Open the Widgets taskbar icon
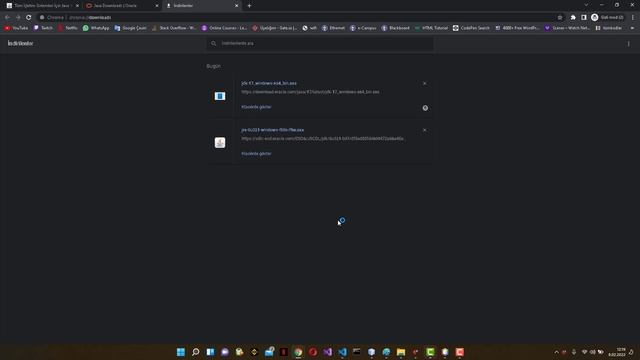 coord(210,352)
